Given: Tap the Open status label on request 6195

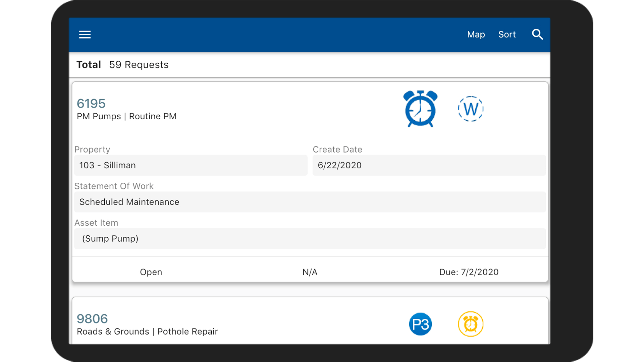Looking at the screenshot, I should coord(151,272).
